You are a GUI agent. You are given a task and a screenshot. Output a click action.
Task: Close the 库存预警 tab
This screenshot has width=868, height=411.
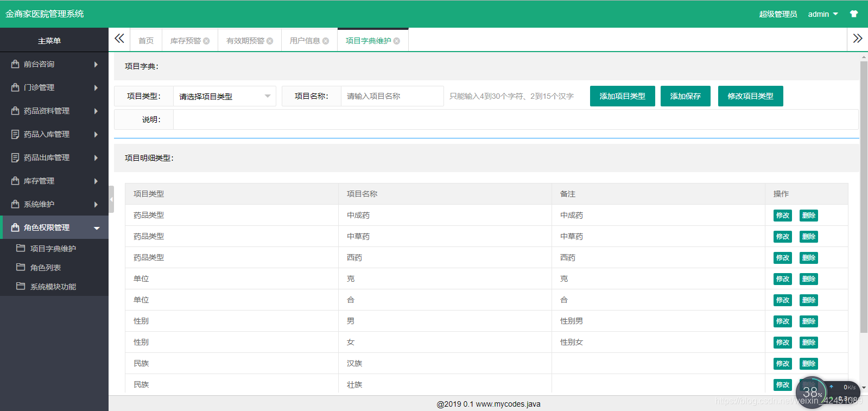(206, 41)
